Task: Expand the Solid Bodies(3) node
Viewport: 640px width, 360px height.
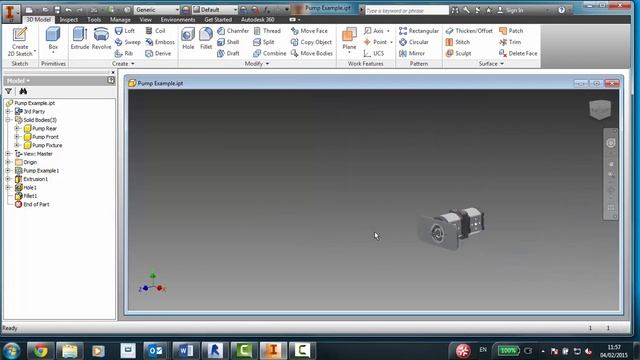Action: click(x=8, y=120)
